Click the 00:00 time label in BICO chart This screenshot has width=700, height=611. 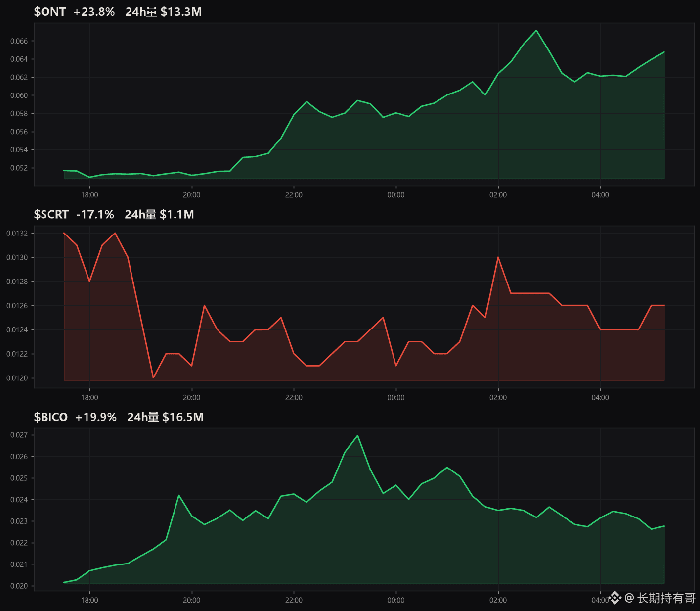coord(396,600)
